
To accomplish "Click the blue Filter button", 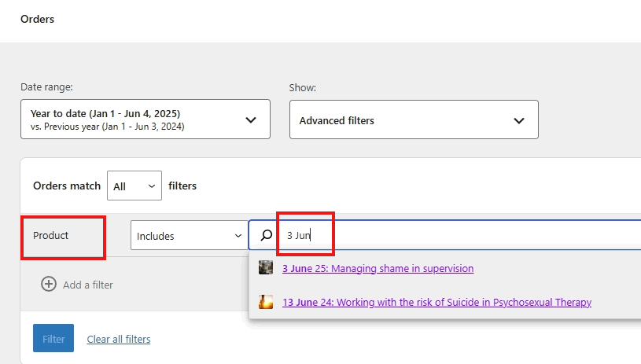I will click(x=53, y=338).
